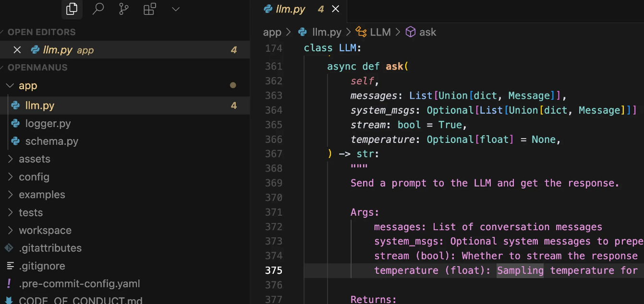644x304 pixels.
Task: Click the LLM class breadcrumb
Action: click(x=380, y=32)
